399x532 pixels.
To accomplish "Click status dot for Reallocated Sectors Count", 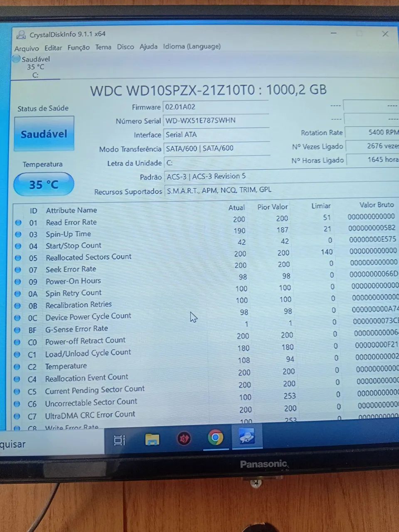I will pyautogui.click(x=18, y=258).
